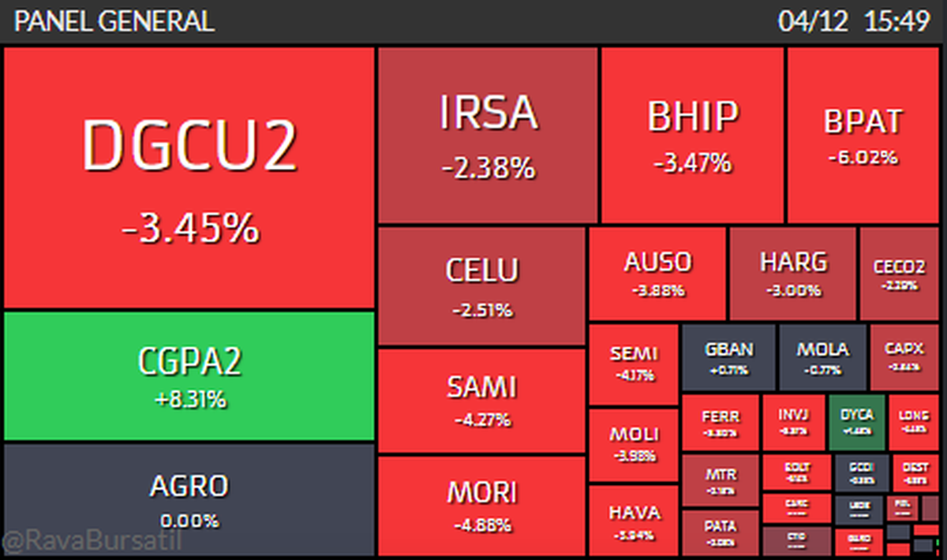Select the IRSA stock tile
Screen dimensions: 947x560
click(x=488, y=135)
